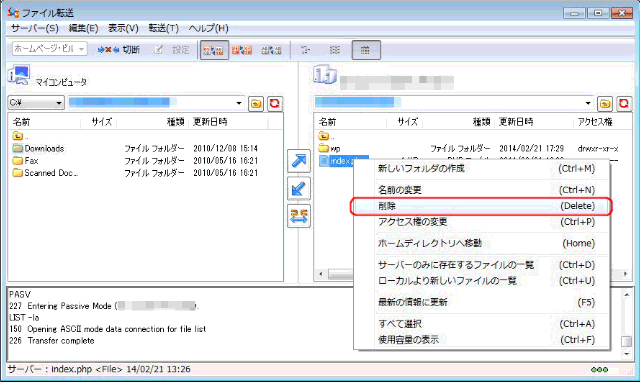Select the first transfer mode toolbar icon
The image size is (640, 382).
pyautogui.click(x=214, y=50)
